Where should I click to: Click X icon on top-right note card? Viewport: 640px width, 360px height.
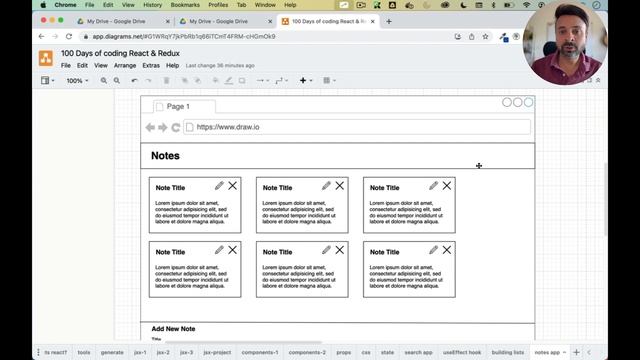(447, 186)
